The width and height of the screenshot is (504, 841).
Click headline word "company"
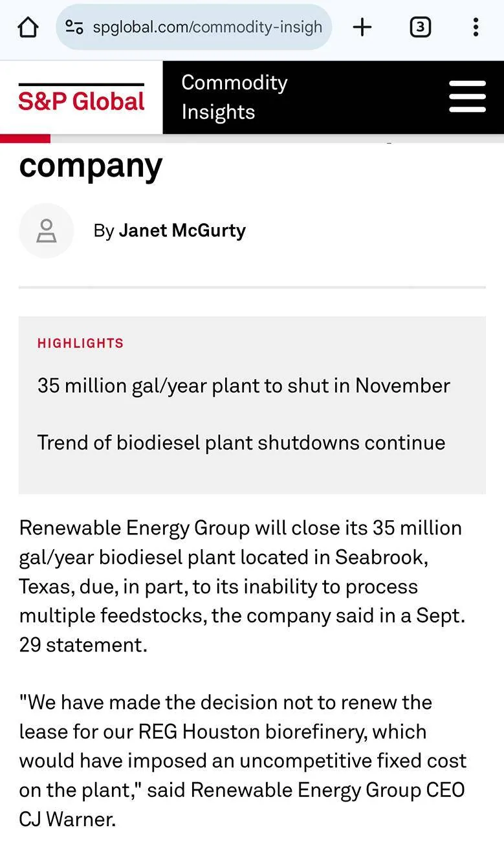click(91, 166)
